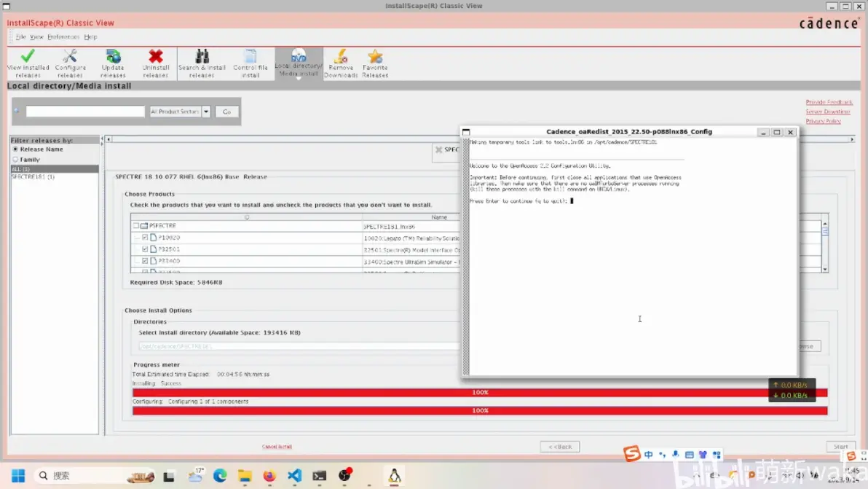868x489 pixels.
Task: Click Go search button
Action: coord(227,112)
